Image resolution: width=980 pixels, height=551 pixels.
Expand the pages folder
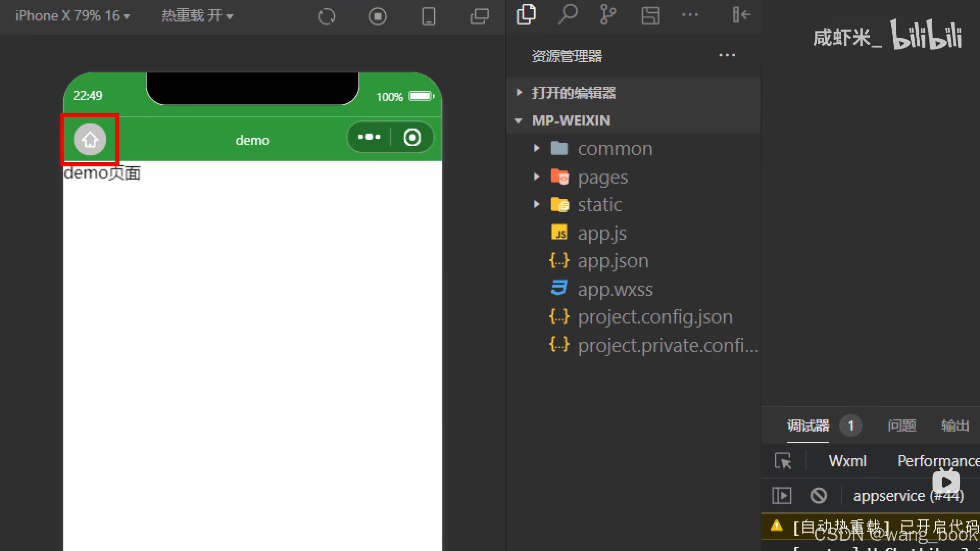coord(633,177)
